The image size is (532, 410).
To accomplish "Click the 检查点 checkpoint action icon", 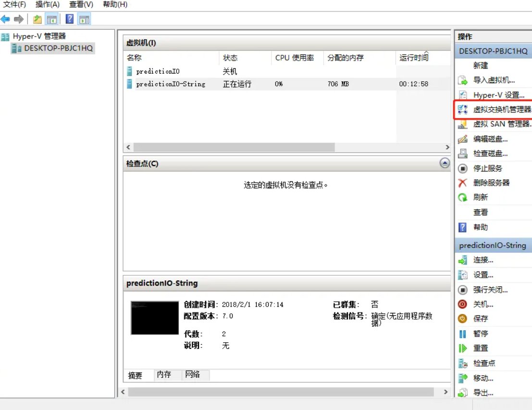I will 462,363.
